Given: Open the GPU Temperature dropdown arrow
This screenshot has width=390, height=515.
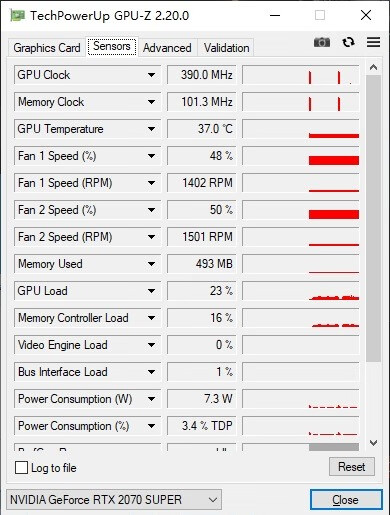Looking at the screenshot, I should pos(151,129).
